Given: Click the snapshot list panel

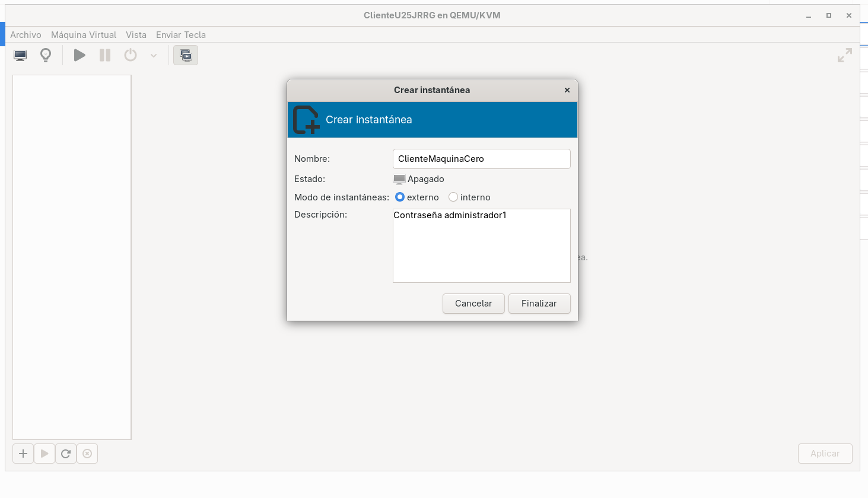Looking at the screenshot, I should (x=72, y=257).
